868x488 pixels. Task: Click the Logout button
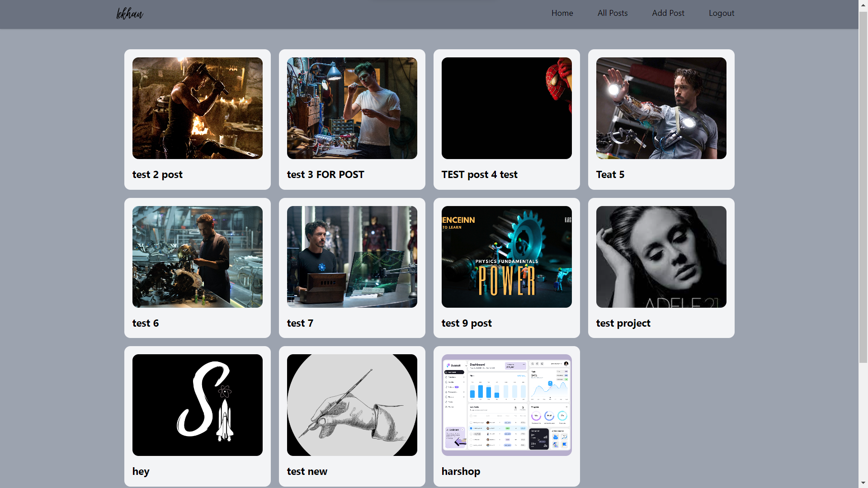tap(722, 13)
